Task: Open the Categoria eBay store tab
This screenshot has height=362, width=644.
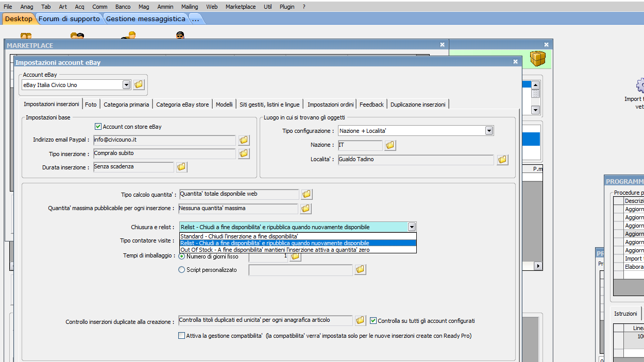Action: click(x=182, y=105)
